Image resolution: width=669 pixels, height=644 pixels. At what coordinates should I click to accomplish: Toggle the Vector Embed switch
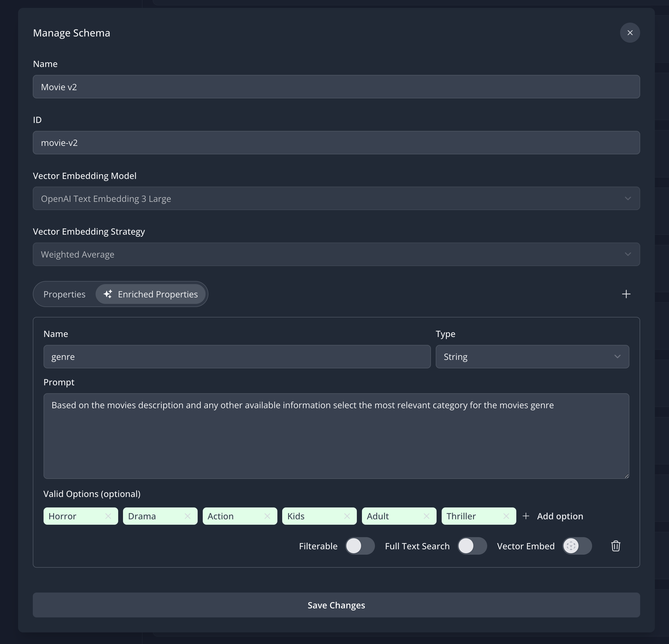click(577, 546)
